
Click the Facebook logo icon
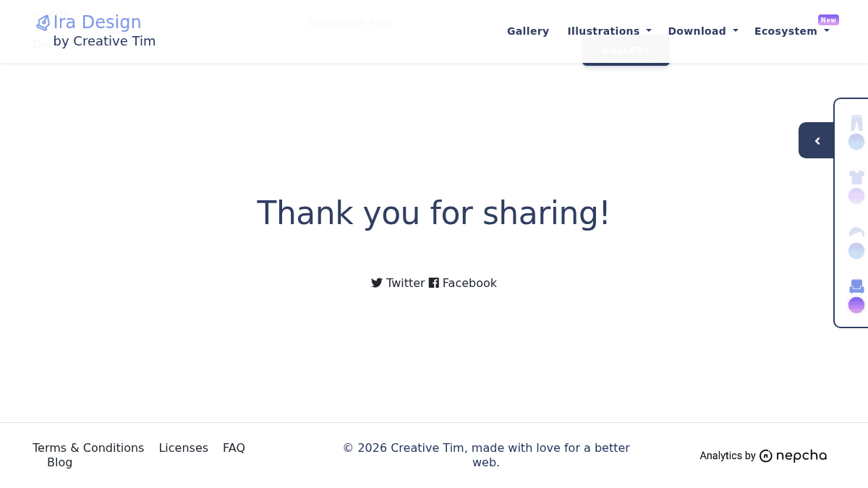click(x=434, y=283)
